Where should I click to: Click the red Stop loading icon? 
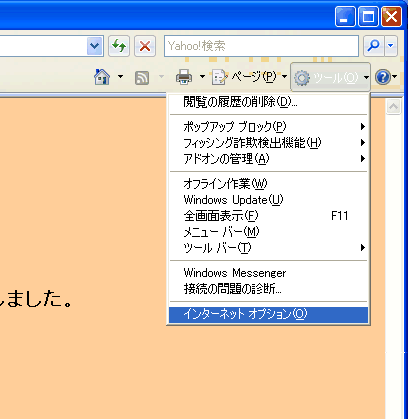click(x=145, y=46)
